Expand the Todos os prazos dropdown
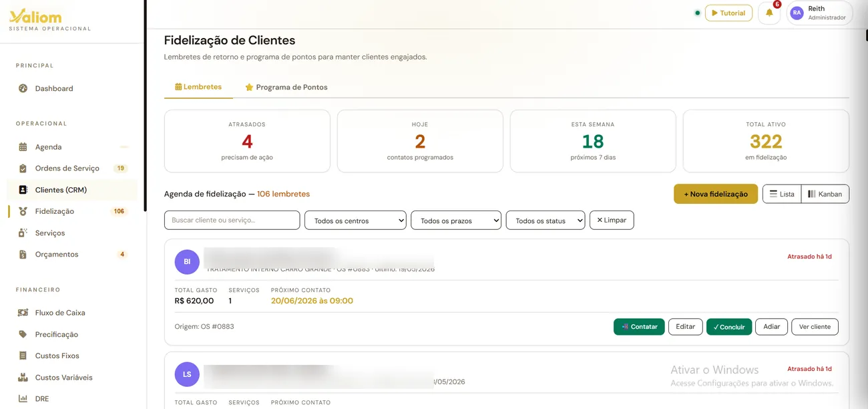This screenshot has width=868, height=409. (456, 221)
